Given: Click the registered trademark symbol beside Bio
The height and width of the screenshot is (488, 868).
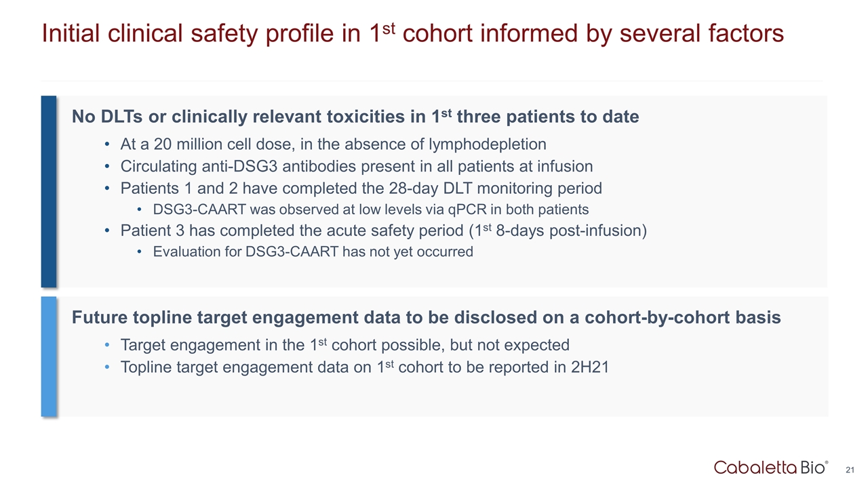Looking at the screenshot, I should pos(827,463).
